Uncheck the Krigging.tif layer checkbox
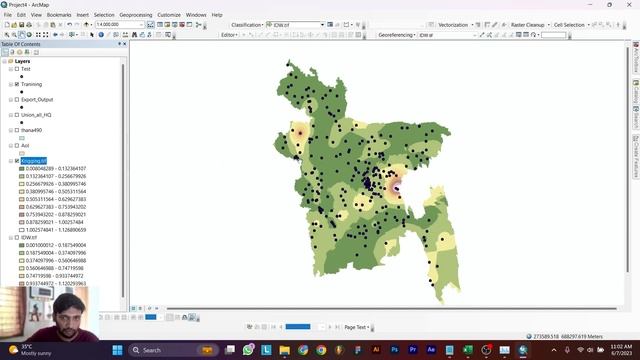640x360 pixels. (17, 161)
